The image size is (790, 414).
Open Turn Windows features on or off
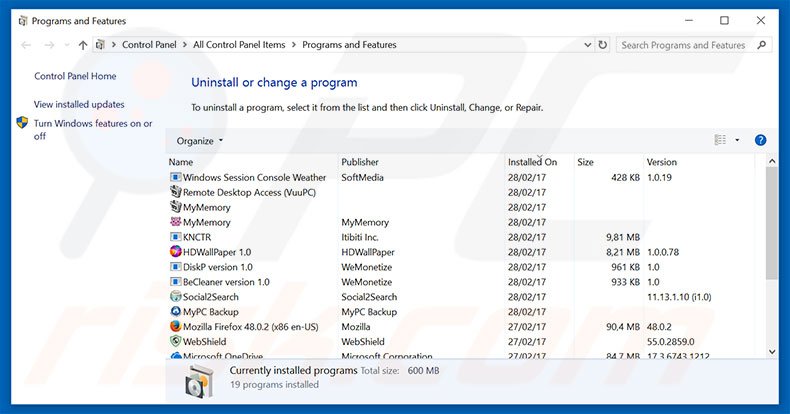click(x=93, y=129)
